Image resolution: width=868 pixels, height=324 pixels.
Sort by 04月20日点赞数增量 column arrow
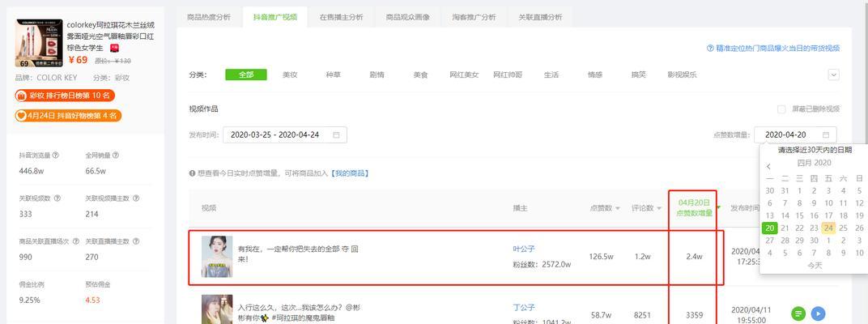(x=718, y=207)
